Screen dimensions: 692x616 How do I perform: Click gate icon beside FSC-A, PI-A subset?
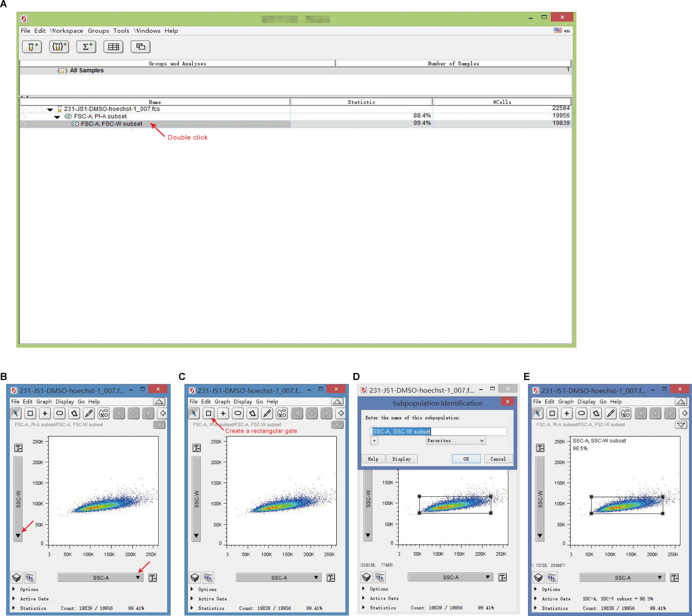68,116
